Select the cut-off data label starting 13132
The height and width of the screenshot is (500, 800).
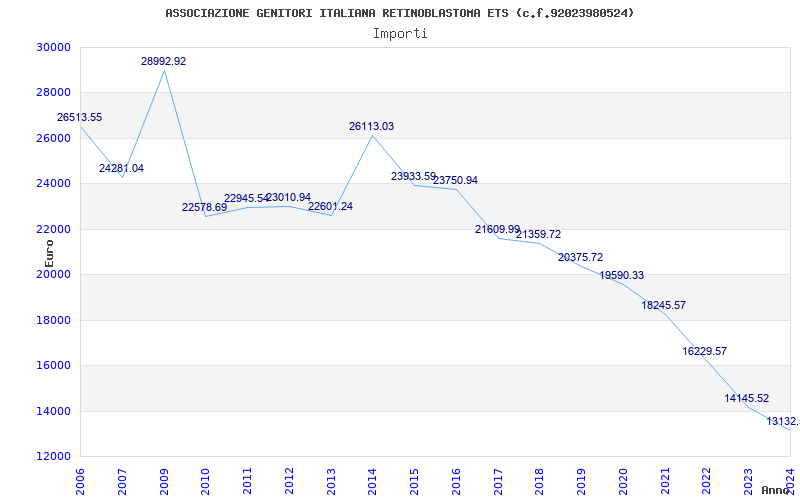[783, 421]
